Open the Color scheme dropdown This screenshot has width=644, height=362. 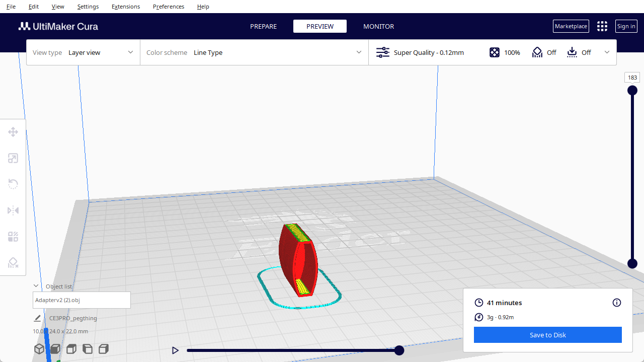pos(254,52)
